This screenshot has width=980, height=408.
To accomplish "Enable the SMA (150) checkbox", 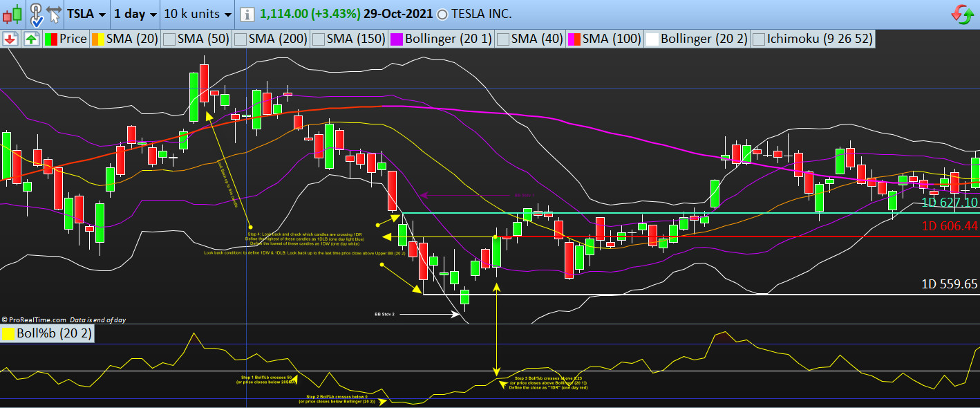I will [318, 39].
